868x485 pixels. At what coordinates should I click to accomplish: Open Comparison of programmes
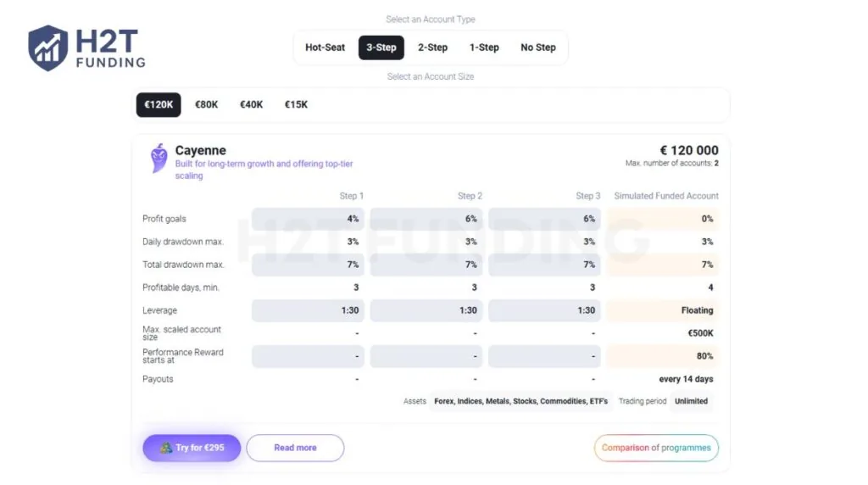(x=656, y=448)
